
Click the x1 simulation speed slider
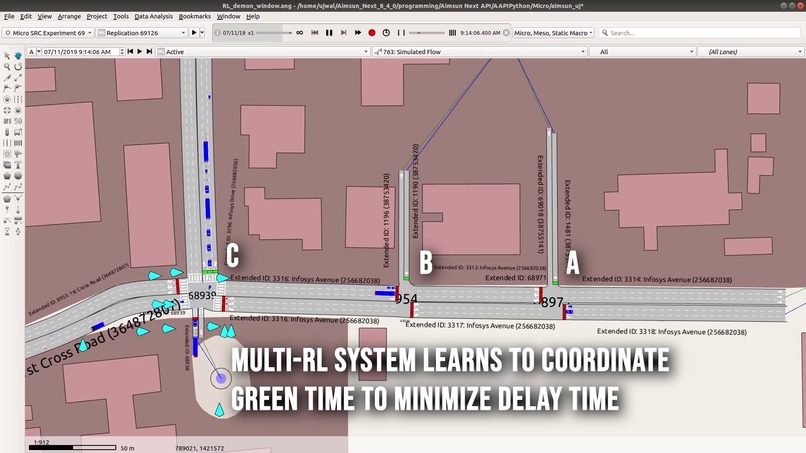tap(274, 32)
